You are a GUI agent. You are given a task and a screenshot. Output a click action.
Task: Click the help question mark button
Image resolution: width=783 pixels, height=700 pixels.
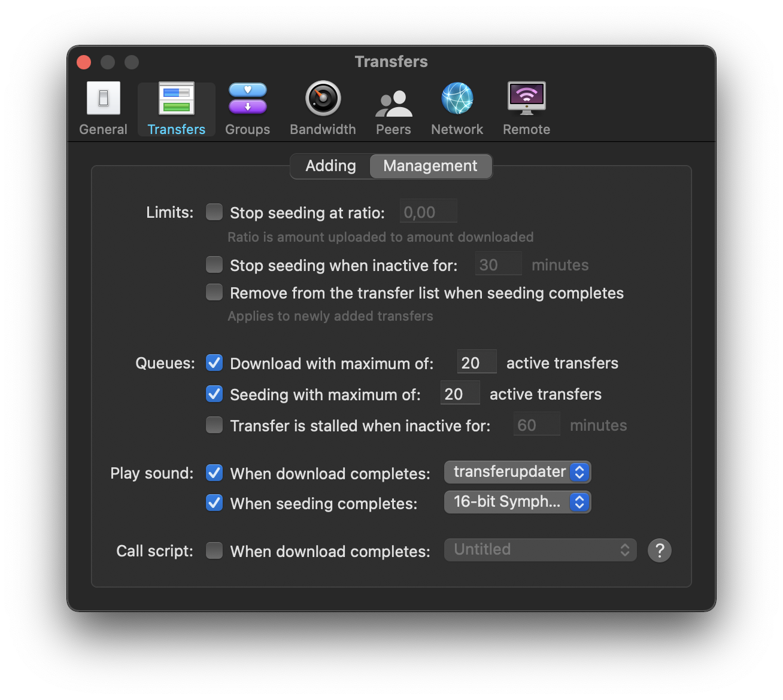click(x=660, y=550)
